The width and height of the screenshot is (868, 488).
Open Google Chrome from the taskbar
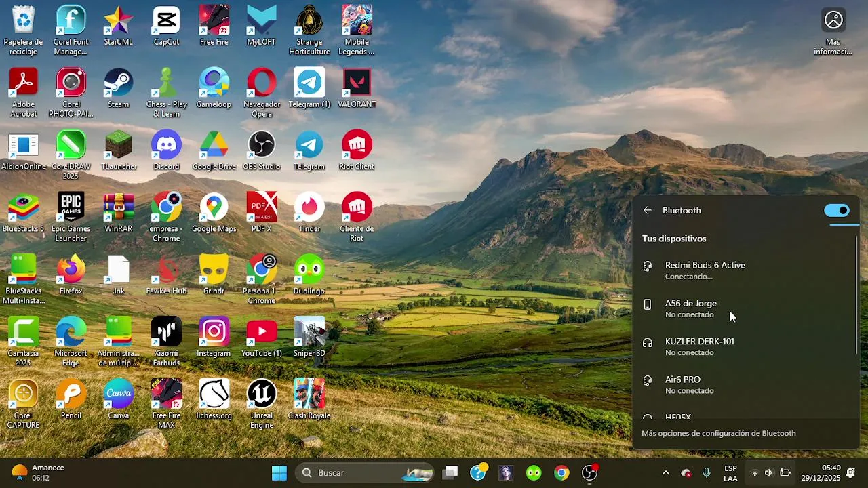pyautogui.click(x=561, y=472)
